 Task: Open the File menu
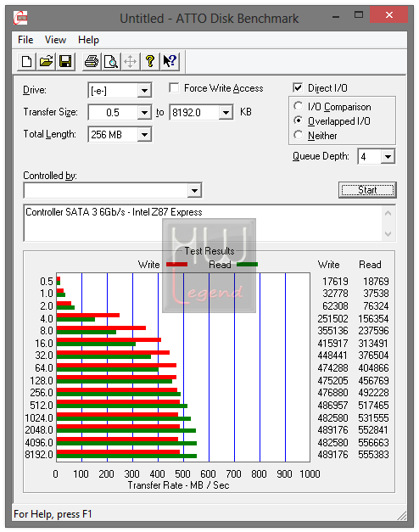pyautogui.click(x=25, y=40)
